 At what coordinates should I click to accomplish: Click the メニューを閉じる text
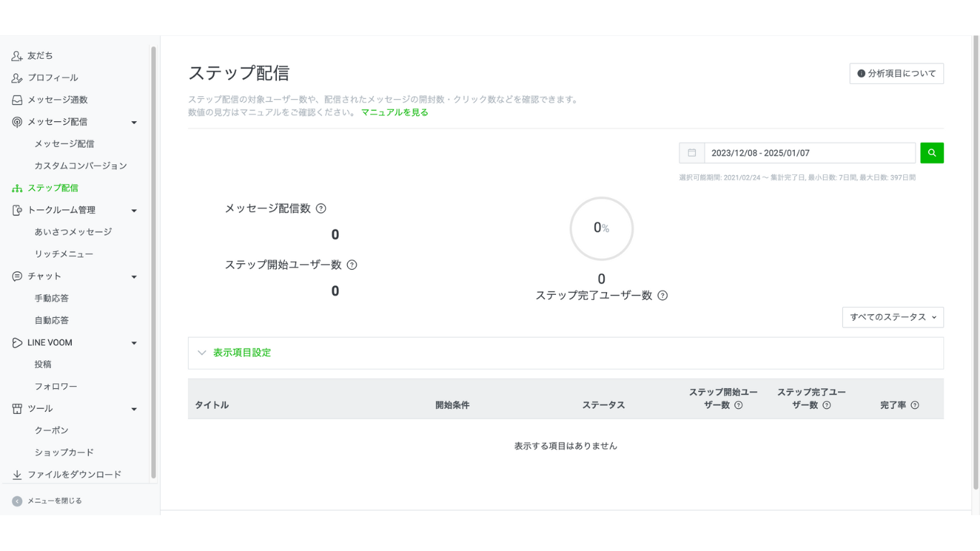55,501
